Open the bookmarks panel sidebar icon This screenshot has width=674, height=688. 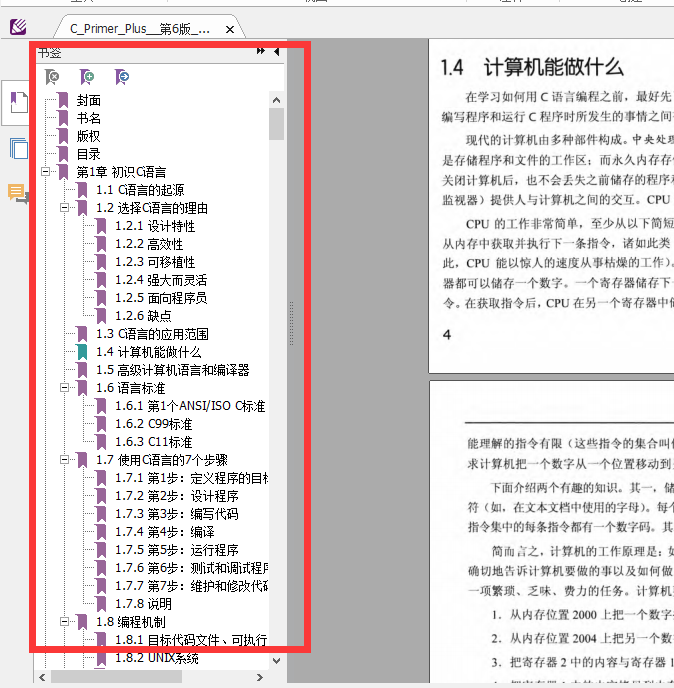pyautogui.click(x=18, y=103)
